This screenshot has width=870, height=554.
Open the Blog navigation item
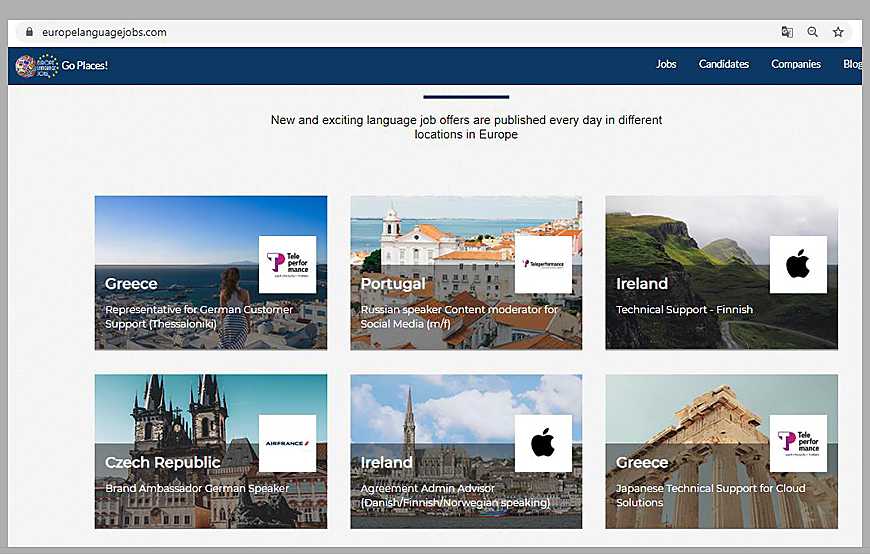click(851, 64)
